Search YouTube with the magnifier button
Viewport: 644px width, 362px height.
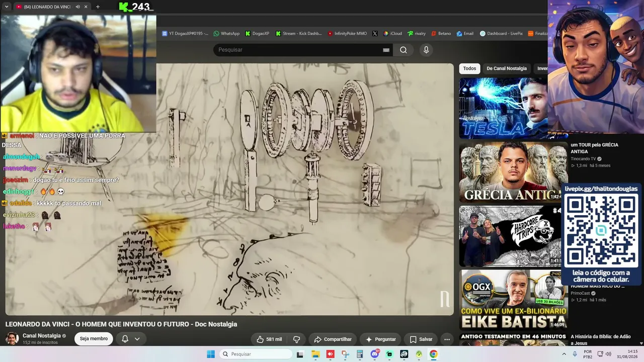[404, 50]
